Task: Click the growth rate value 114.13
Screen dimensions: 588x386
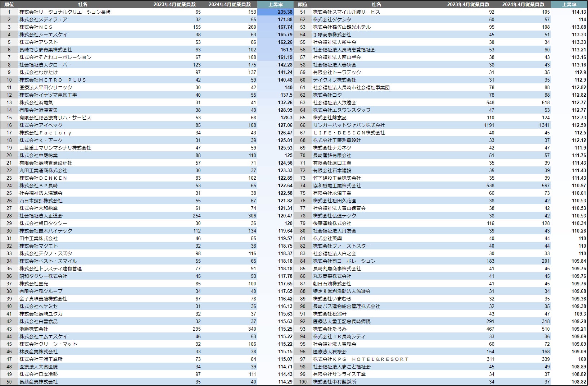Action: [x=579, y=12]
